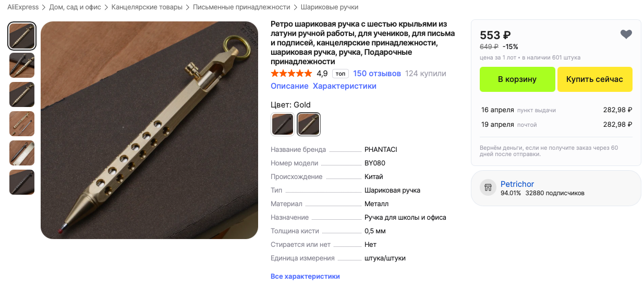Jump to Описание section
Screen dimensions: 644x297
[289, 86]
